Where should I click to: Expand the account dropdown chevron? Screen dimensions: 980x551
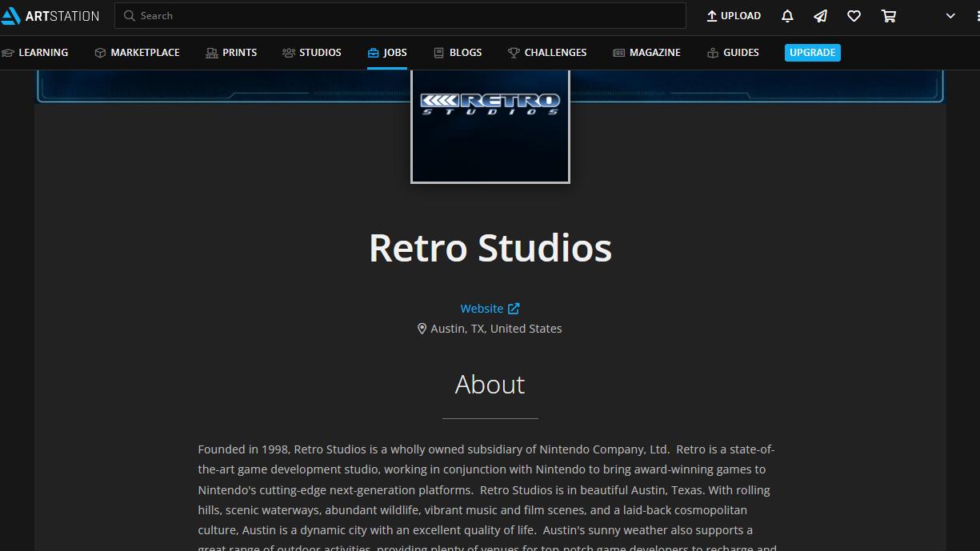950,16
